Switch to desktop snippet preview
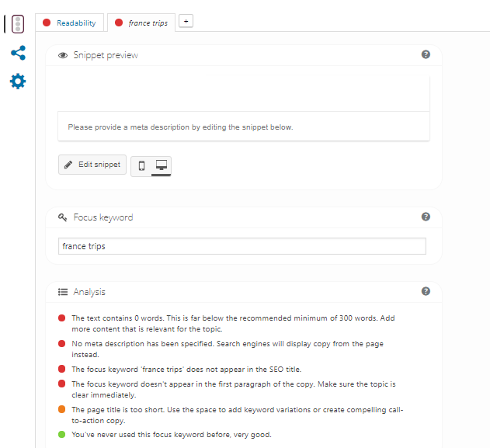This screenshot has width=490, height=448. tap(161, 165)
